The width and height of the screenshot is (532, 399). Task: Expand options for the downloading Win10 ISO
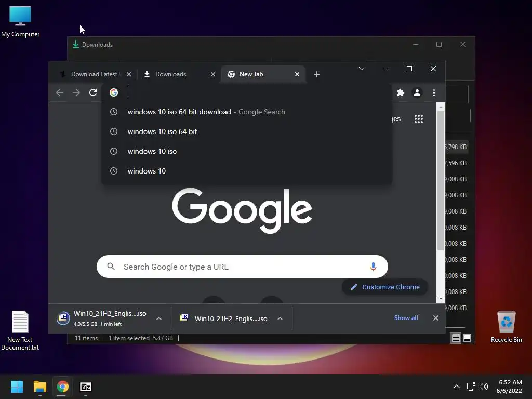point(159,318)
